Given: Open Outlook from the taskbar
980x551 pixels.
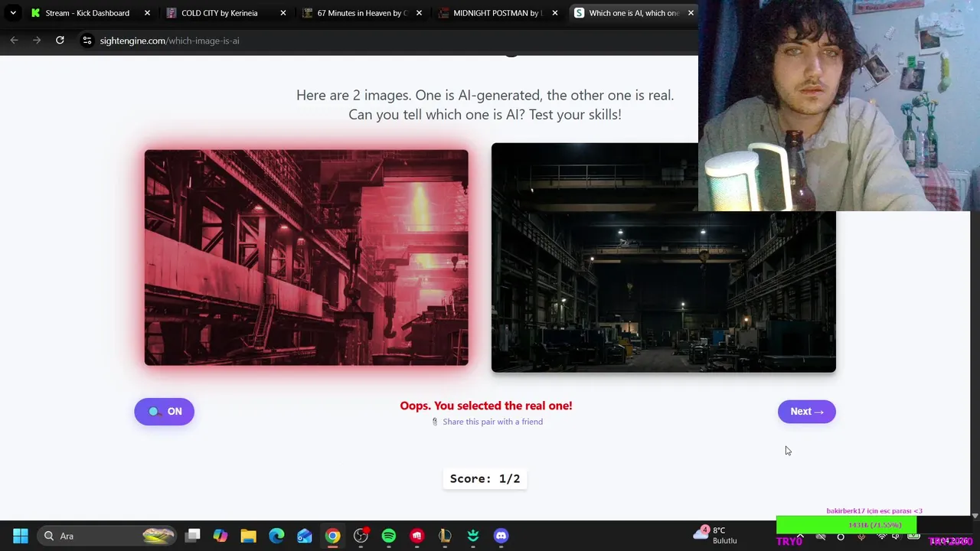Looking at the screenshot, I should pos(305,536).
